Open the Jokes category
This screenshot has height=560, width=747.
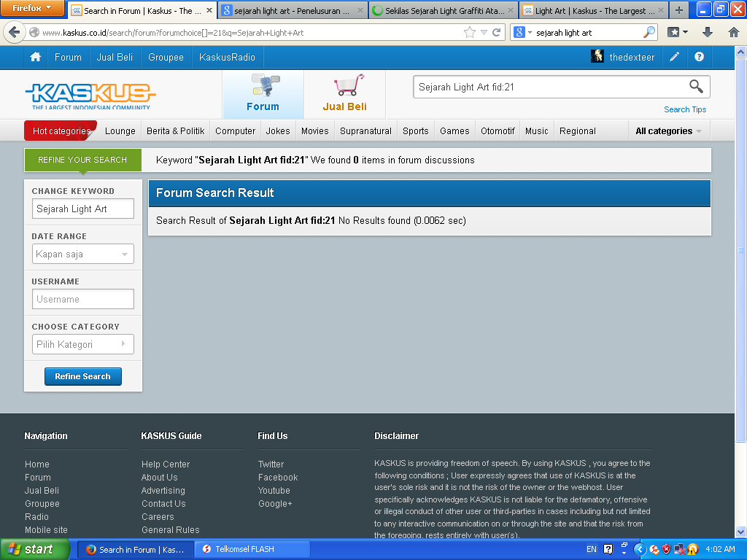278,131
